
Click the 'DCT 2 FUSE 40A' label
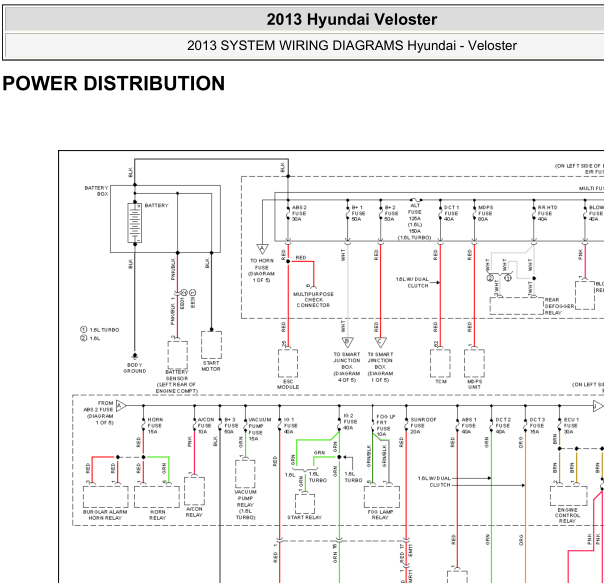point(503,425)
